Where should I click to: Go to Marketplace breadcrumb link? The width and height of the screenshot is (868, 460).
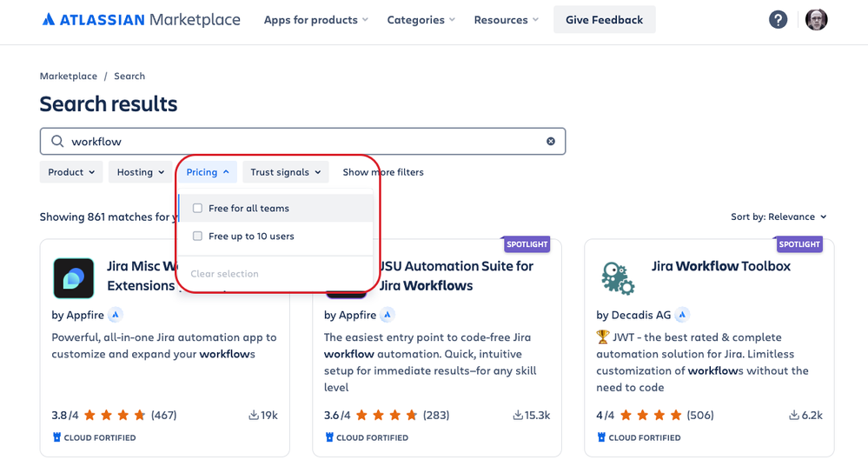click(x=68, y=76)
